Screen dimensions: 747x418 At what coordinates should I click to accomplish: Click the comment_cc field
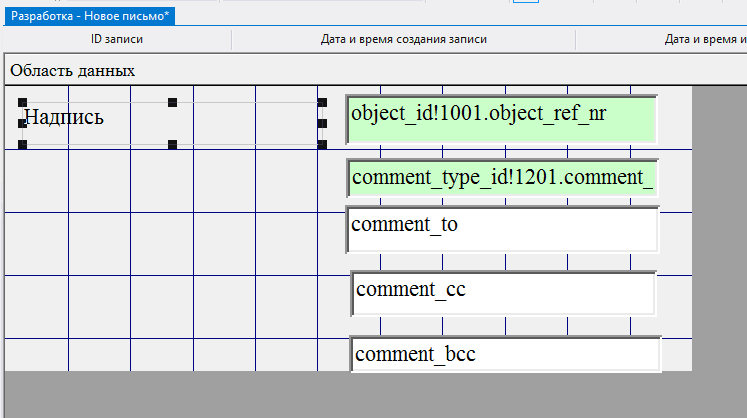[x=503, y=293]
